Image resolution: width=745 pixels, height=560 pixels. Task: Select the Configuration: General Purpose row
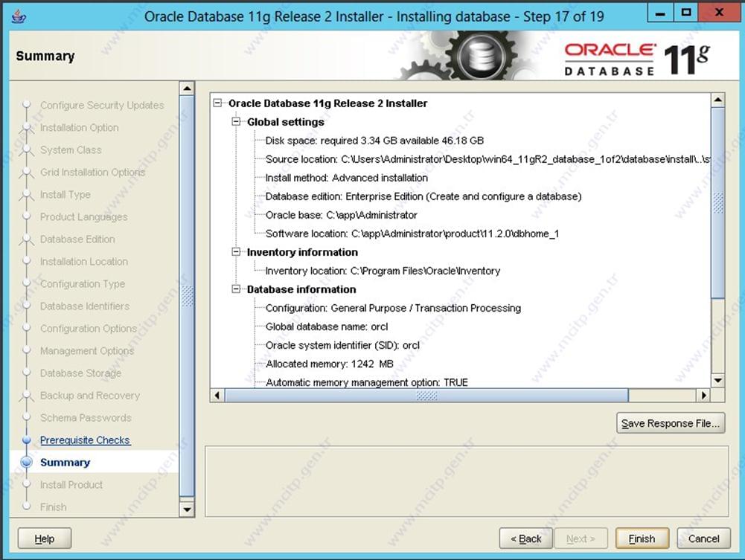click(393, 308)
